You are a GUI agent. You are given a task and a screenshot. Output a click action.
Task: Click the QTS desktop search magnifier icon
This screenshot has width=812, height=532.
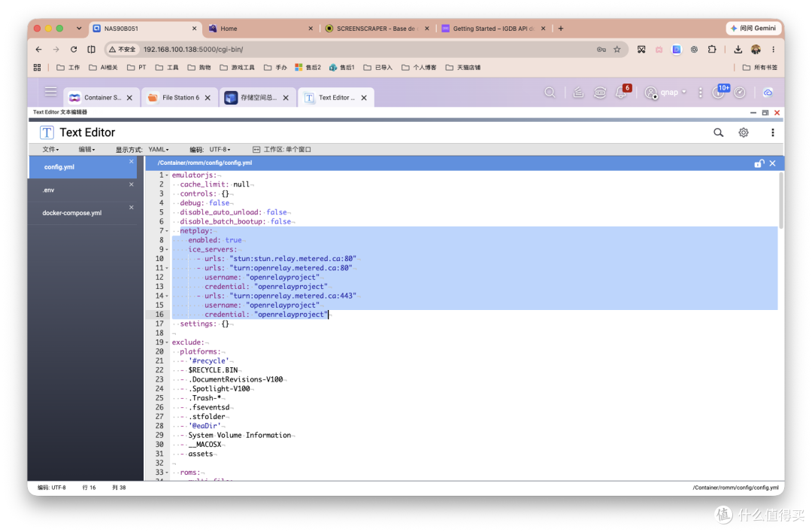click(550, 93)
